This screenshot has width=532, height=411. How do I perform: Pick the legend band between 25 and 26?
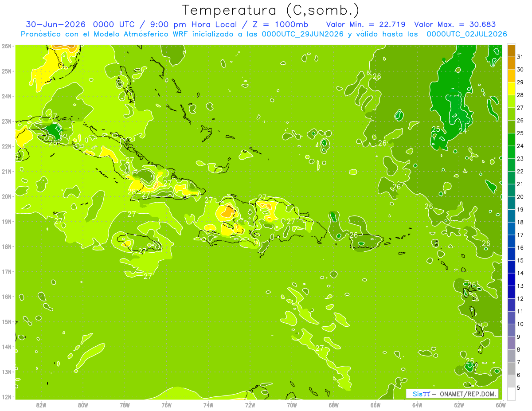tap(511, 127)
